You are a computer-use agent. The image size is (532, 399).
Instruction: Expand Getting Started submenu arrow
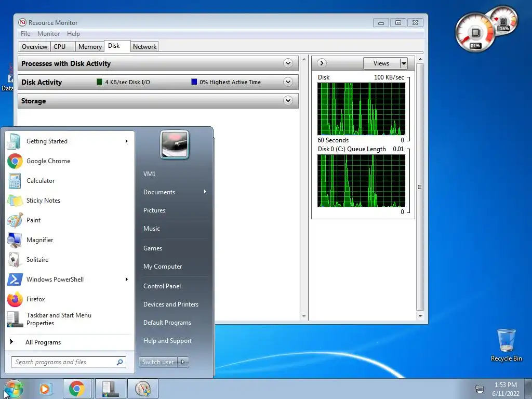coord(127,141)
